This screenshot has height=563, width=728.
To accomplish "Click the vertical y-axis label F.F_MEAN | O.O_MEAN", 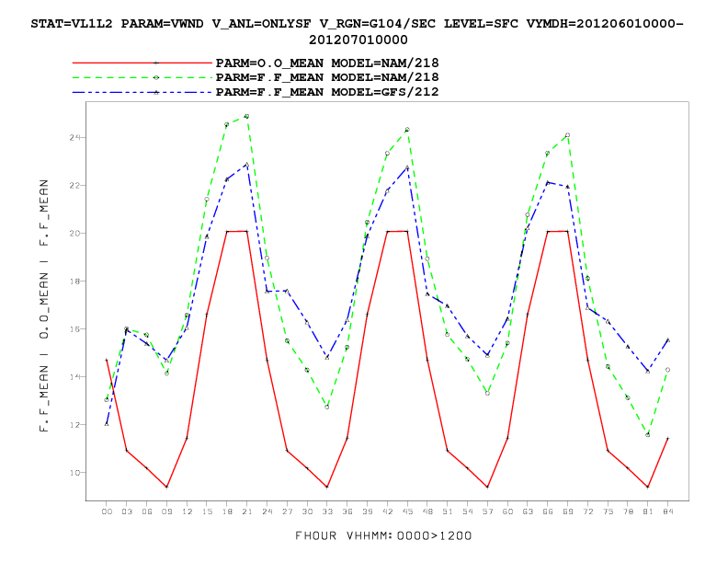I will tap(44, 305).
